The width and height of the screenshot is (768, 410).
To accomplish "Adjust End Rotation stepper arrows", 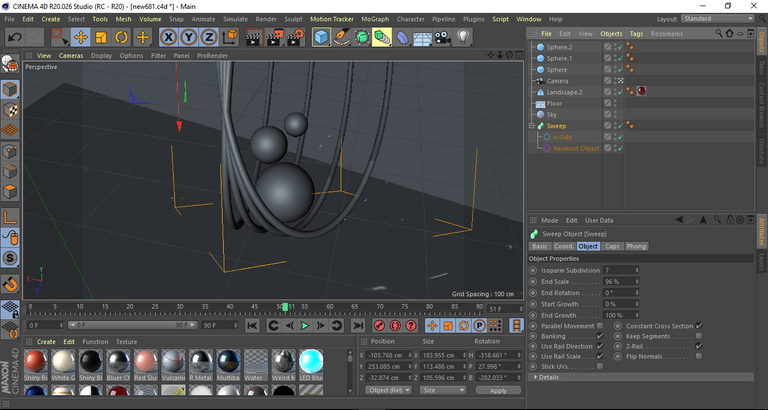I will pos(637,293).
